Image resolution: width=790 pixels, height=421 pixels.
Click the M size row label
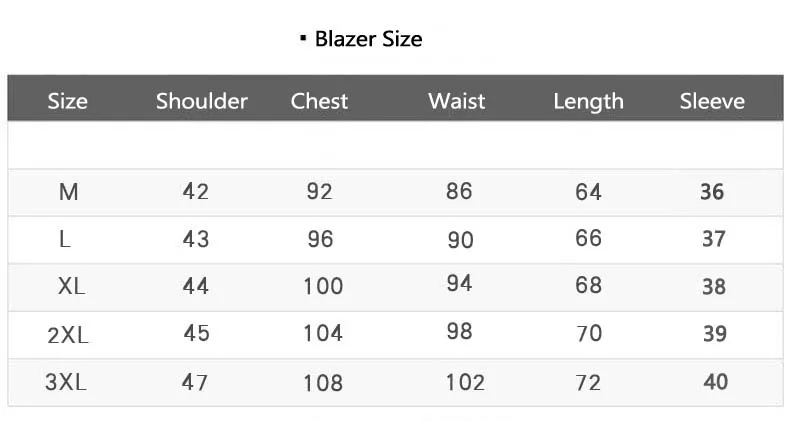[x=69, y=192]
